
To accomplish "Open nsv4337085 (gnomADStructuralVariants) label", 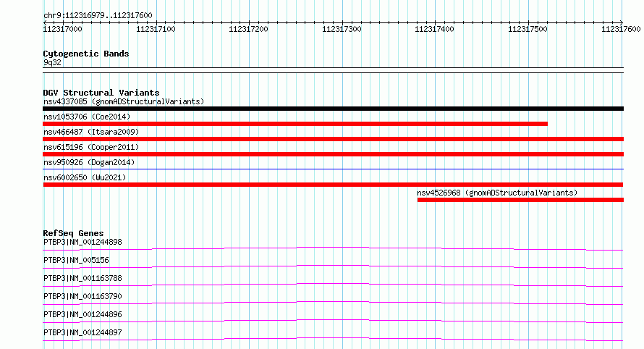I will pos(124,101).
